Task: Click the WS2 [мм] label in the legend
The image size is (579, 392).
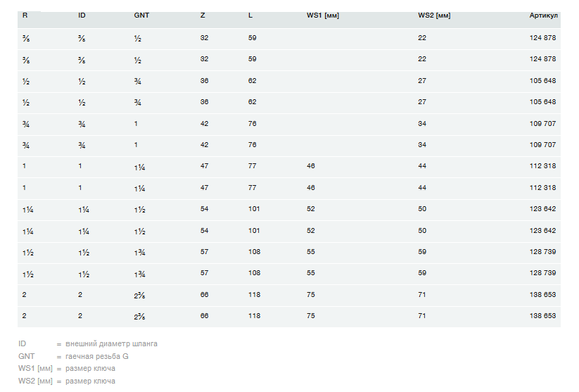Action: [x=35, y=381]
